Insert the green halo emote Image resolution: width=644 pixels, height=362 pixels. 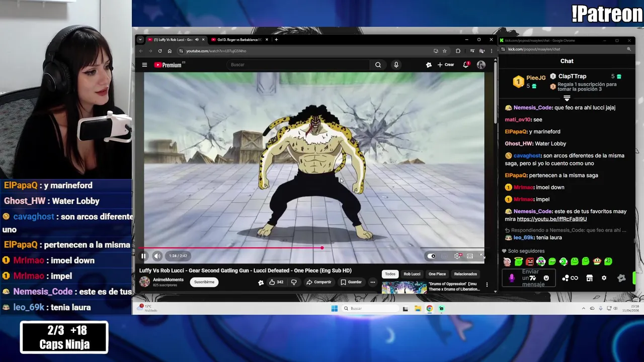518,261
